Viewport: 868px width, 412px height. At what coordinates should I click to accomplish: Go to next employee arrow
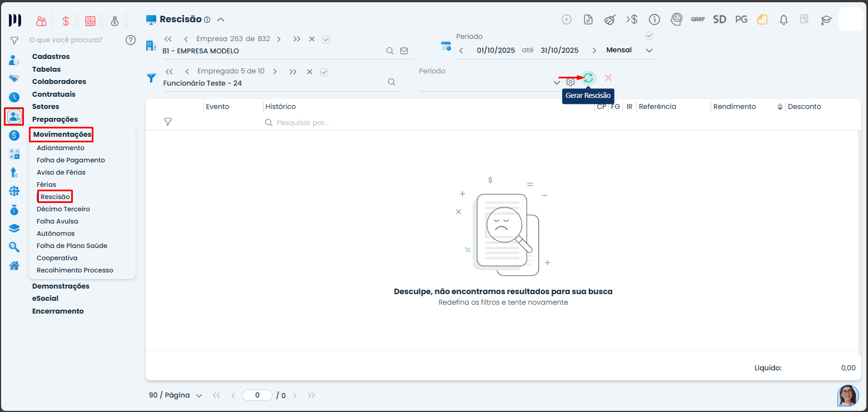(x=275, y=72)
